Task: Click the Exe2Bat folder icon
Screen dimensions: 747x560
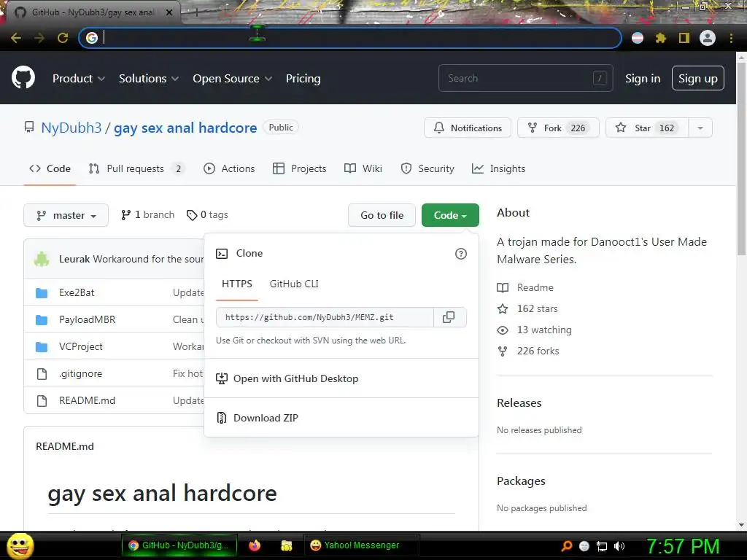Action: [42, 292]
